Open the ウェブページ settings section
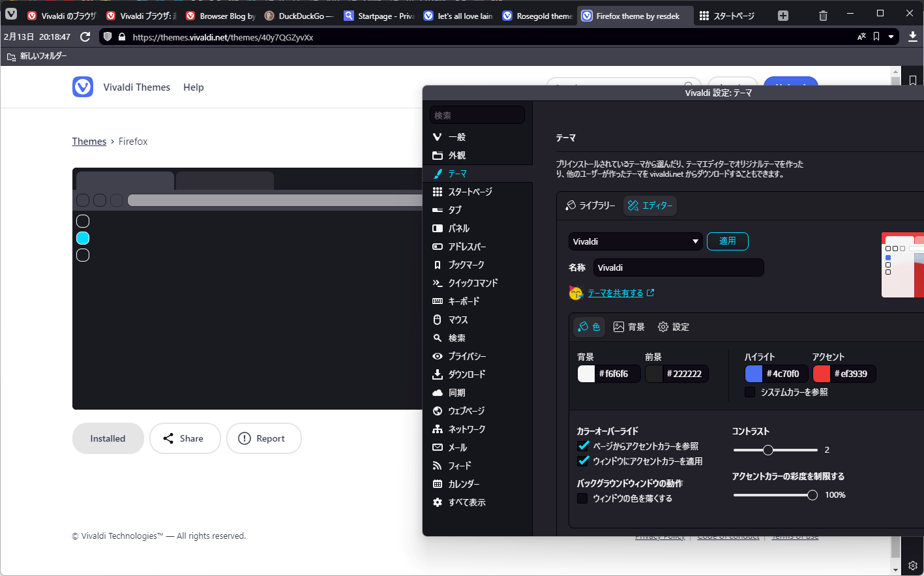 (x=477, y=411)
